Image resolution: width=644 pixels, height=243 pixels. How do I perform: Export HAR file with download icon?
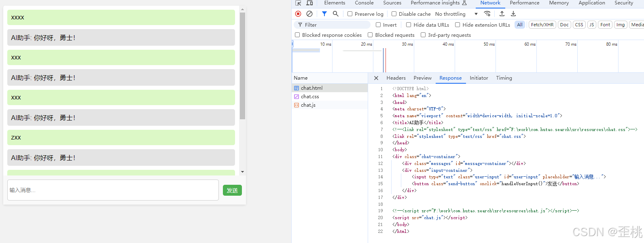tap(513, 14)
